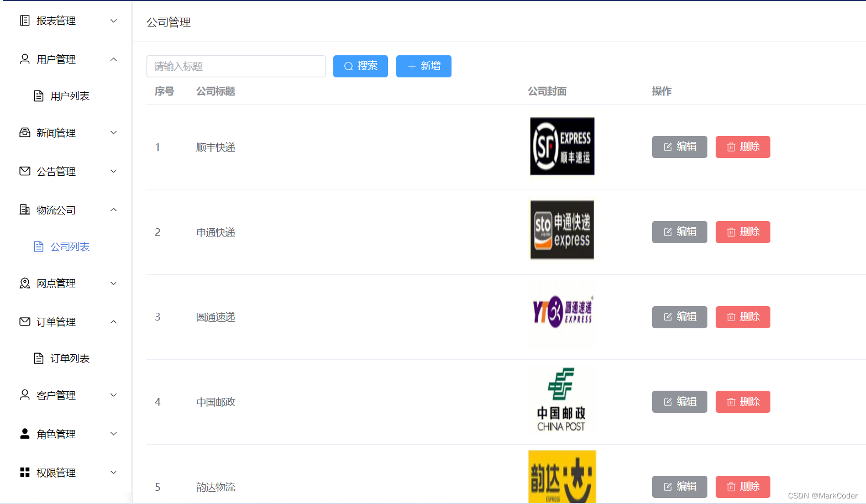Click the China Post logo thumbnail
The image size is (866, 504).
click(x=561, y=400)
